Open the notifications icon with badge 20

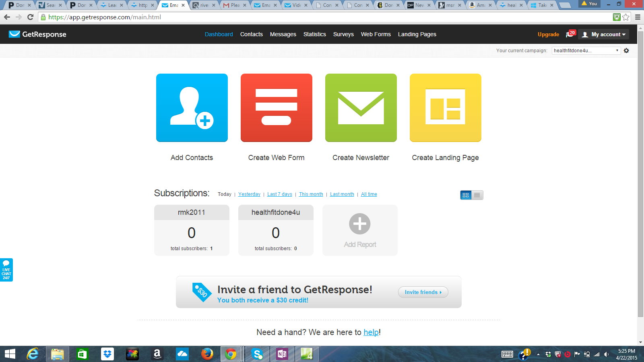pyautogui.click(x=571, y=34)
